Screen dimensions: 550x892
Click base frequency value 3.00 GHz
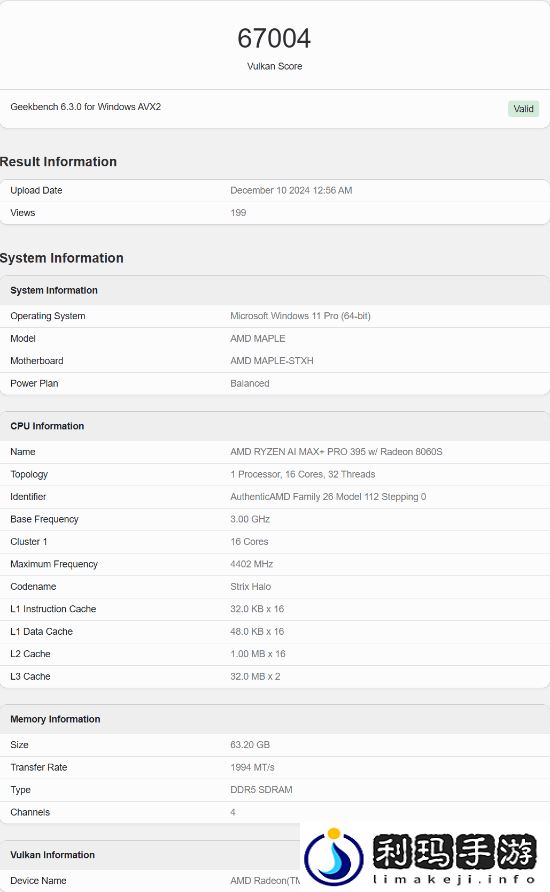[250, 519]
